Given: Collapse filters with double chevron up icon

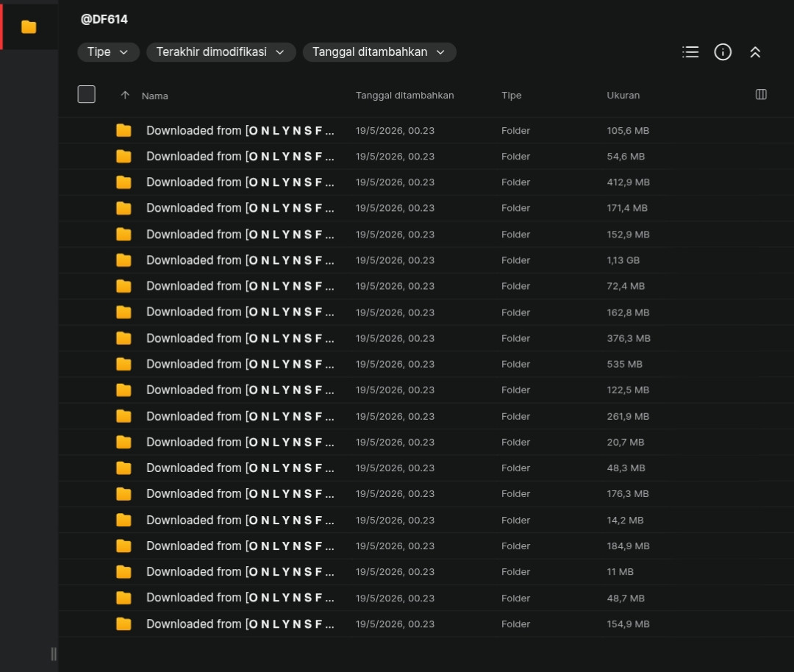Looking at the screenshot, I should click(x=755, y=52).
